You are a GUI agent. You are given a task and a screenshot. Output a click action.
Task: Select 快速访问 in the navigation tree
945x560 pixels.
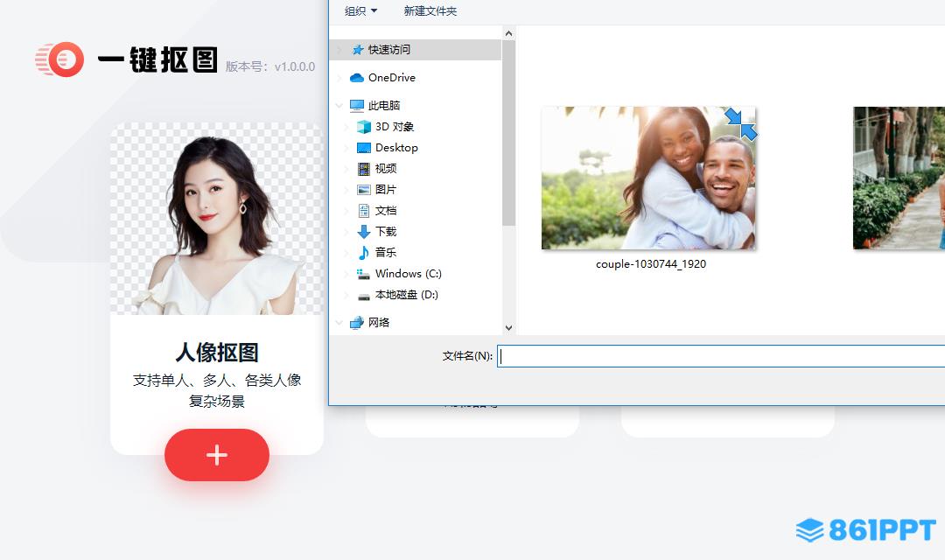point(416,49)
